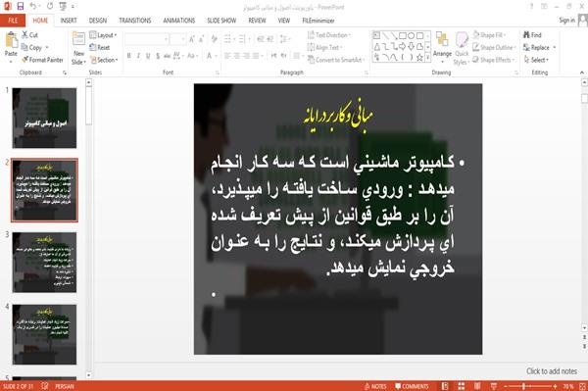
Task: Fit slide to current window icon
Action: [582, 386]
